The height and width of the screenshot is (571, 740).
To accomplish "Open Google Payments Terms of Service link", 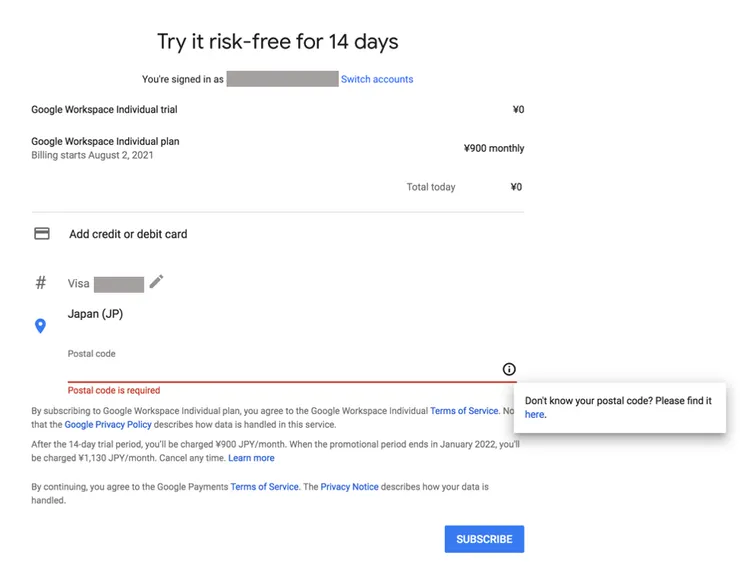I will [x=264, y=487].
